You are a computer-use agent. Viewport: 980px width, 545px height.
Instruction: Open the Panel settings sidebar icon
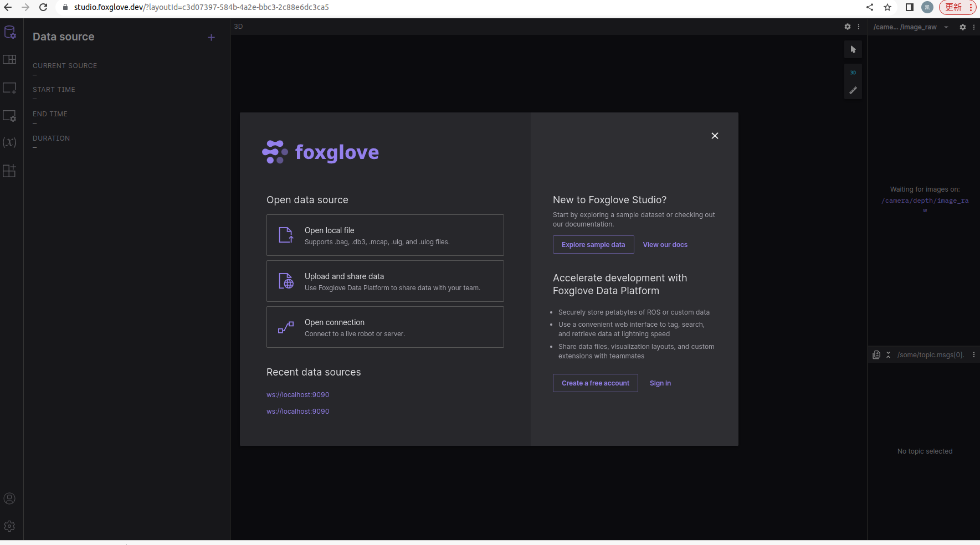click(10, 116)
